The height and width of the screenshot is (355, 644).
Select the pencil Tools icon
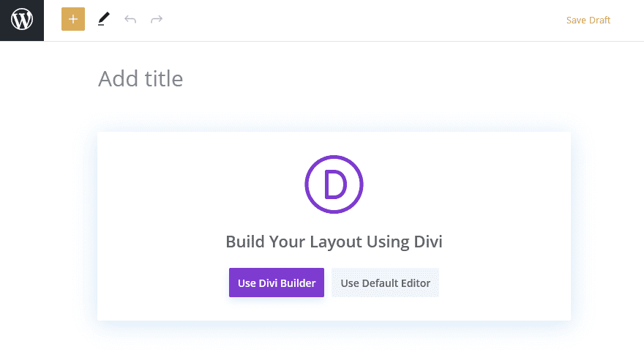(104, 19)
